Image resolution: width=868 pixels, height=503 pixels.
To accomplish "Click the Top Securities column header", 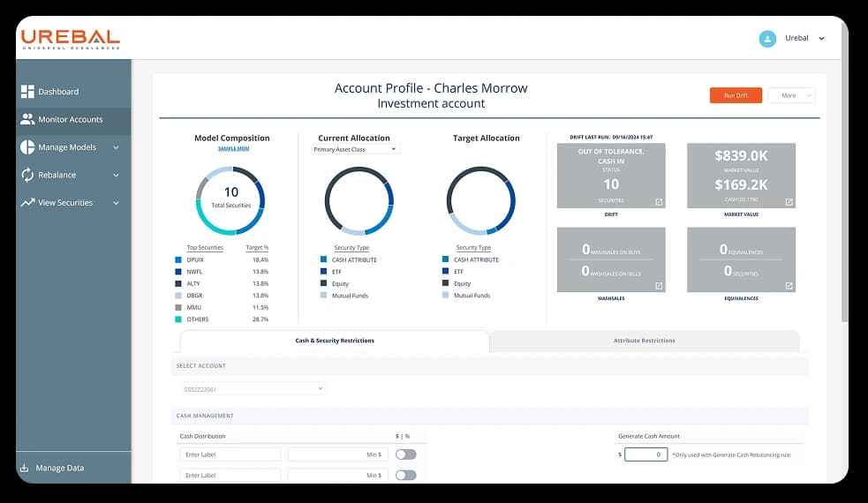I will (x=205, y=247).
